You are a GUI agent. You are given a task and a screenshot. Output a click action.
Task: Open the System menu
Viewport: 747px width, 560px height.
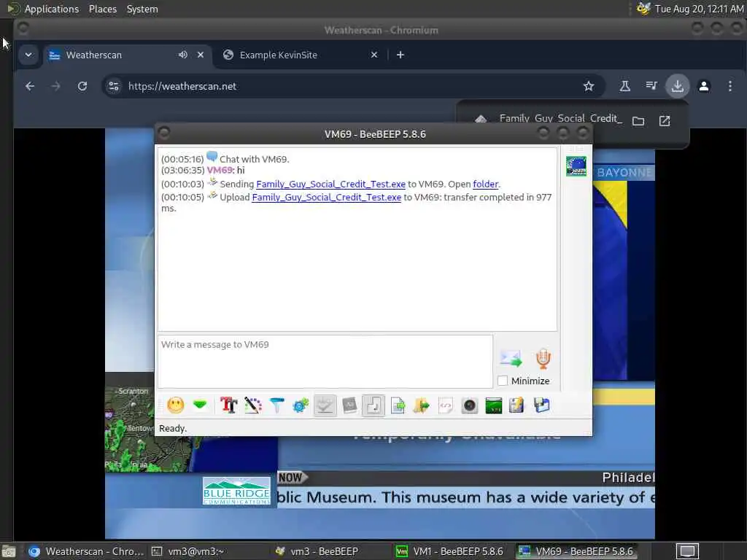pyautogui.click(x=142, y=9)
